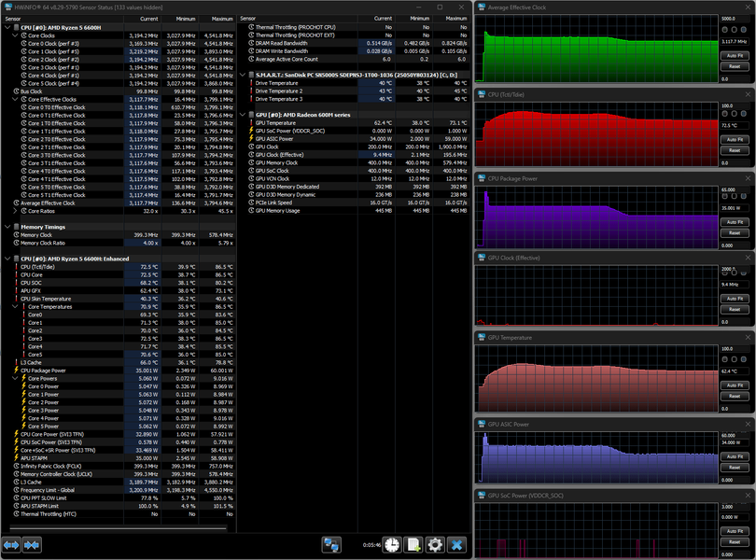Viewport: 756px width, 560px height.
Task: Select the left toggle in Average Effective Clock graph
Action: (x=725, y=30)
